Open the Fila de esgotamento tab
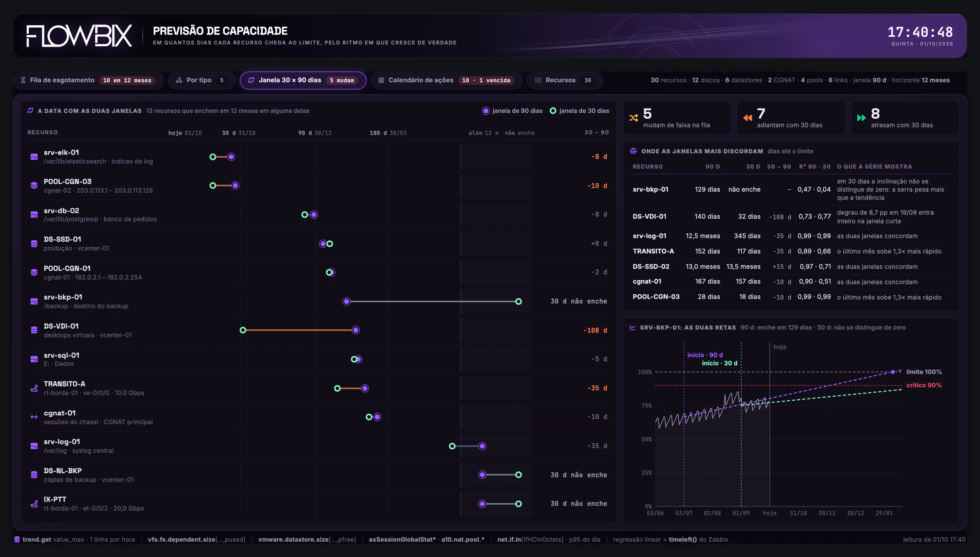980x557 pixels. pyautogui.click(x=88, y=80)
